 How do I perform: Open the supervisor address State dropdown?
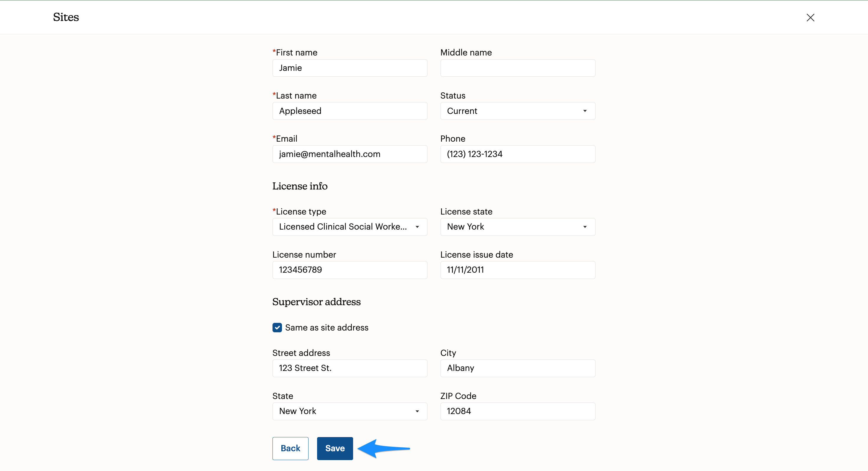(350, 411)
